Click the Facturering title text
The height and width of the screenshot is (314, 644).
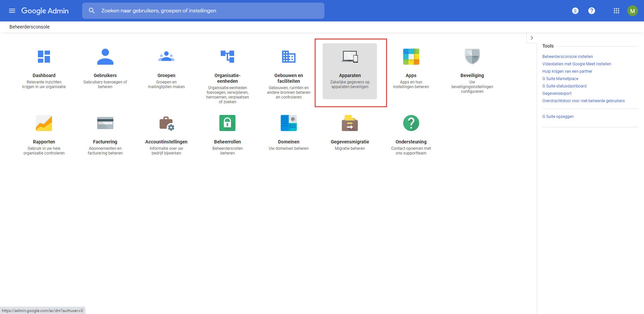click(105, 142)
